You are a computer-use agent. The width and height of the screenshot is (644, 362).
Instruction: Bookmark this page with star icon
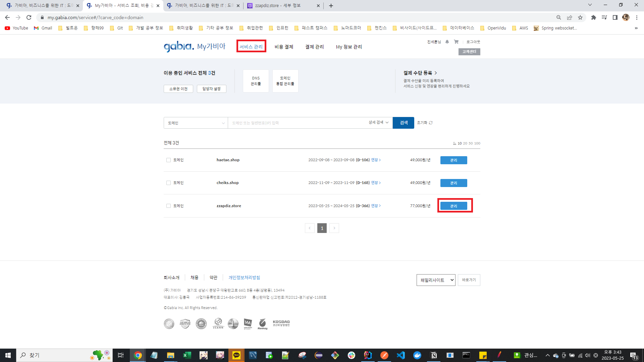pos(580,17)
